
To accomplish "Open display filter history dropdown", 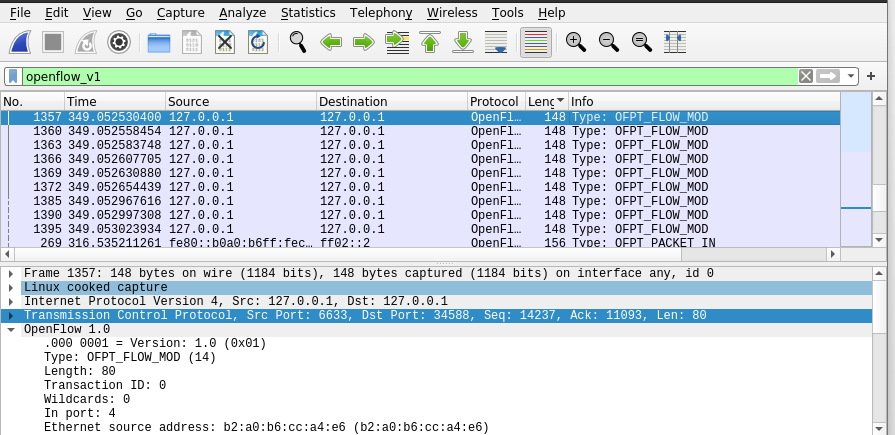I will pos(851,76).
